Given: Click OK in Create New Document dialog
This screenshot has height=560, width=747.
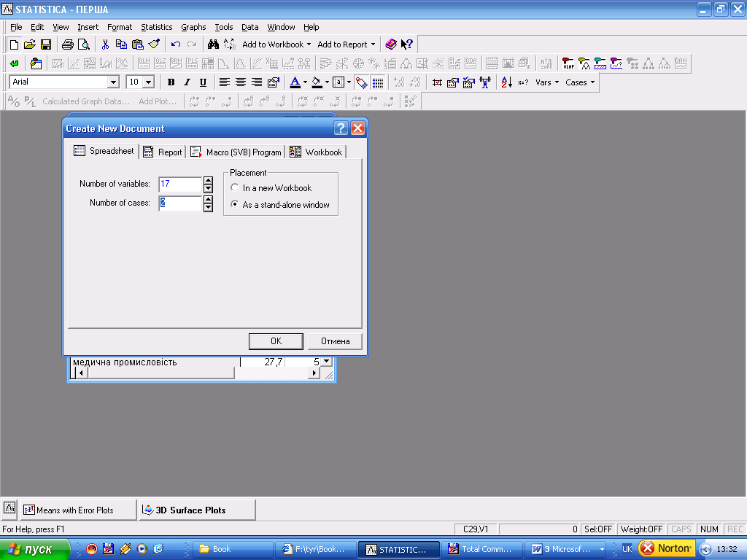Looking at the screenshot, I should tap(276, 341).
